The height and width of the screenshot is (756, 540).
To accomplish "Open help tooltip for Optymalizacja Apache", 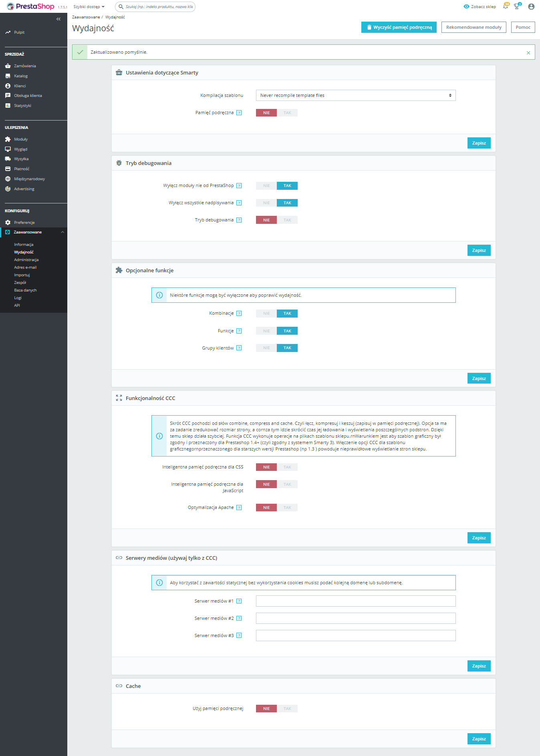I will 239,508.
